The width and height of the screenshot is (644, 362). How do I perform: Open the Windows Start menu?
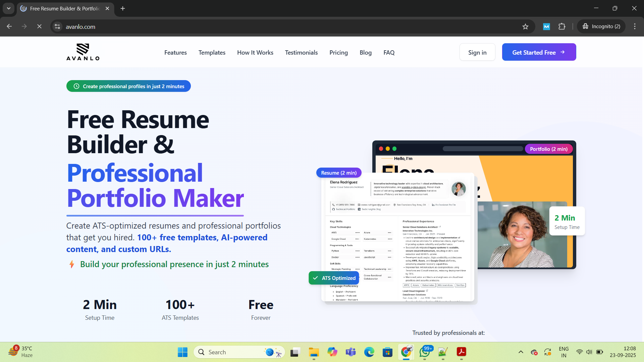pos(182,352)
